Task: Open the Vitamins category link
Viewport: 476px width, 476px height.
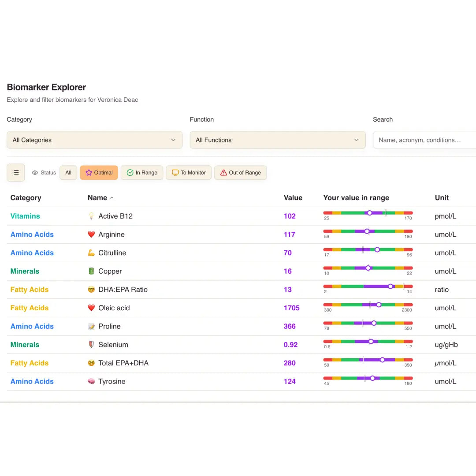Action: coord(25,216)
